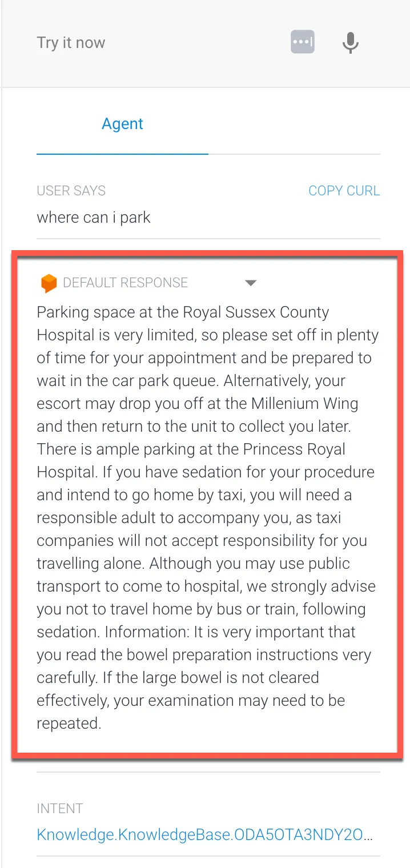This screenshot has width=410, height=868.
Task: Click the last word 'repeated.' in response
Action: point(69,724)
